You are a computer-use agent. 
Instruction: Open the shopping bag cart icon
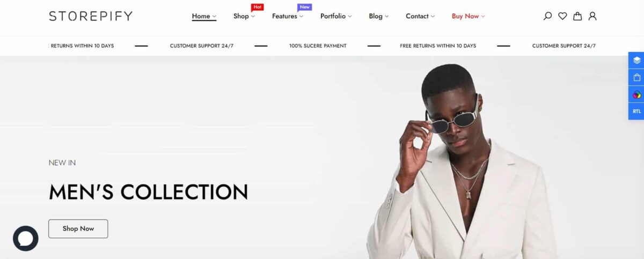coord(577,16)
